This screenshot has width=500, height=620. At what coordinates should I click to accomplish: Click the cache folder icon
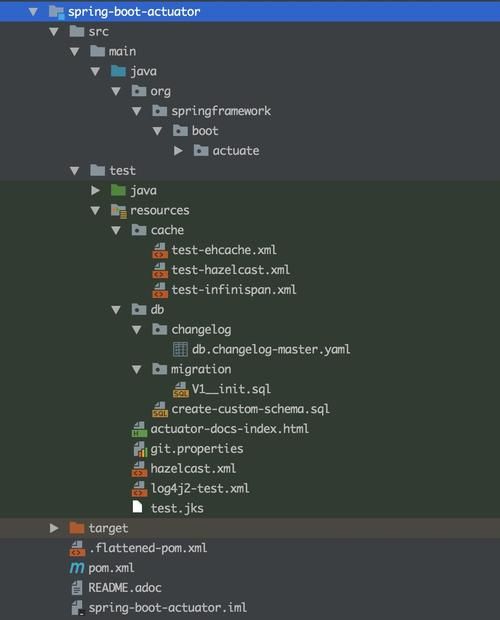(139, 230)
